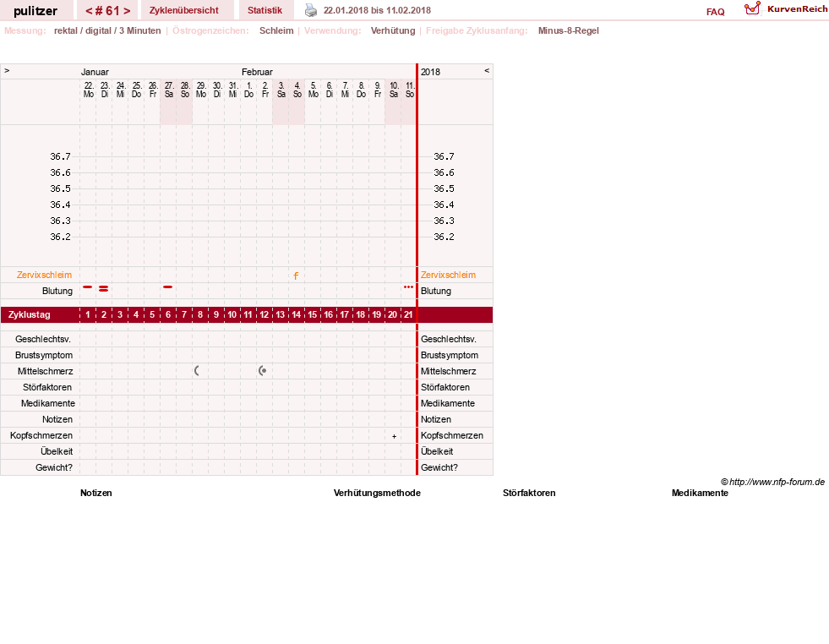Screen dimensions: 829x644
Task: Click temperature label 36.2 on right axis
Action: 444,237
